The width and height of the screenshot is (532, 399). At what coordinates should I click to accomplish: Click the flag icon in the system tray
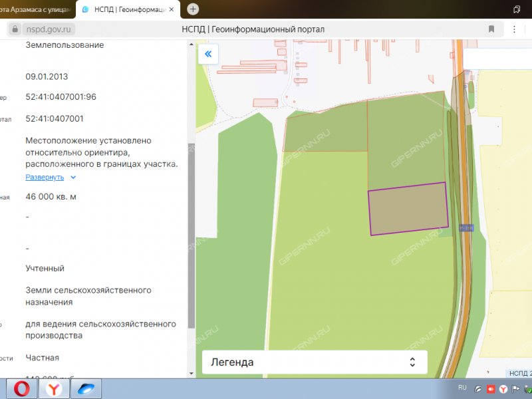[x=515, y=388]
